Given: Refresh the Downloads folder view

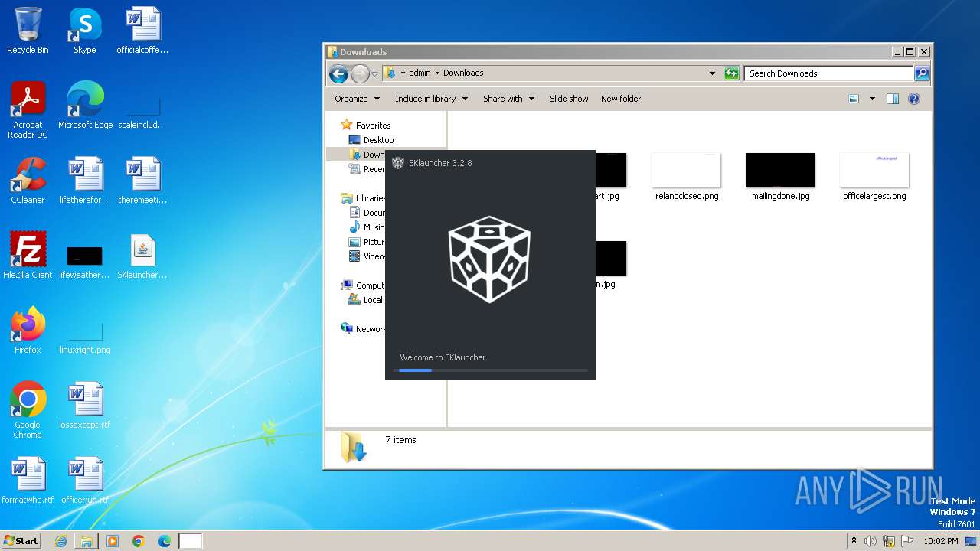Looking at the screenshot, I should coord(732,73).
